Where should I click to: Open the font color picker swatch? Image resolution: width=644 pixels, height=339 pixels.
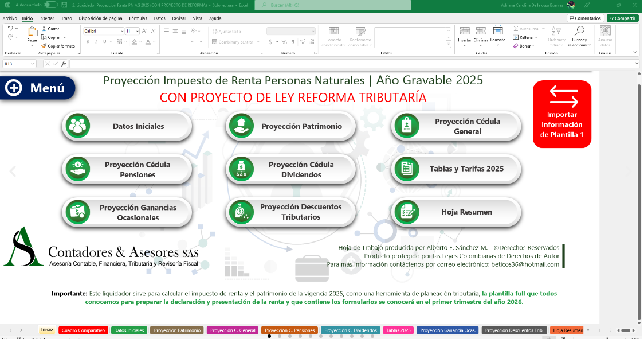coord(148,41)
